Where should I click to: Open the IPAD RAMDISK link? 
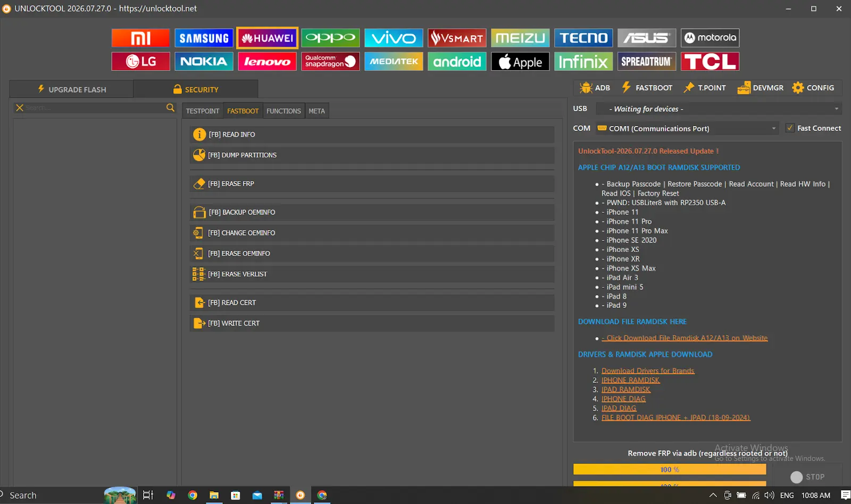[625, 390]
